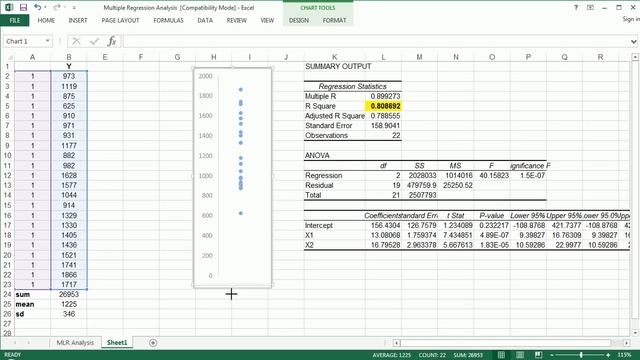Switch to the HOME ribbon tab
640x360 pixels.
click(x=46, y=20)
